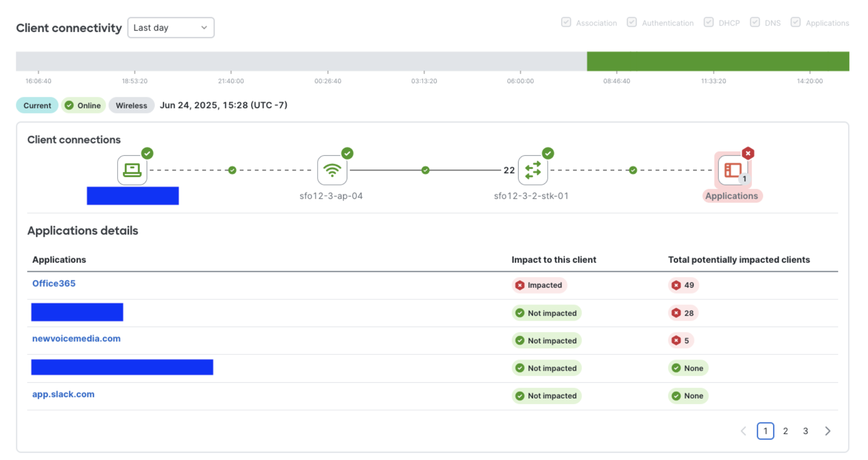Select the switch icon for sfo12-3-2-stk-01

coord(532,170)
